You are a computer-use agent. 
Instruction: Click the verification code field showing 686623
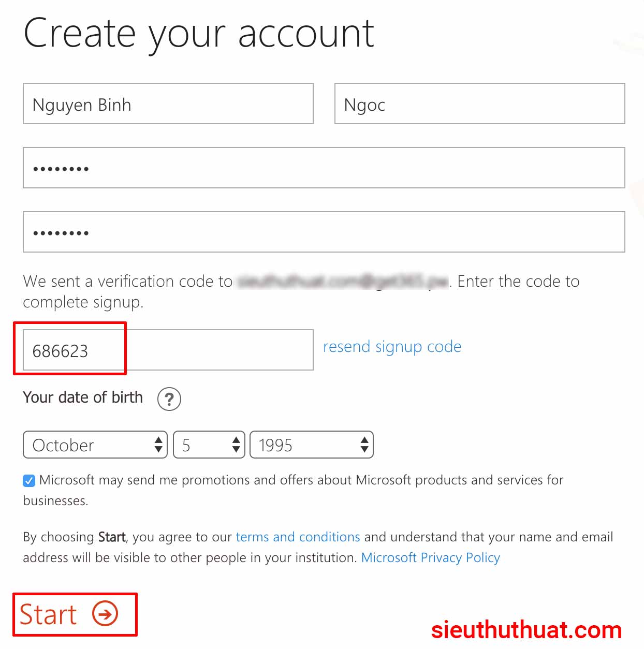tap(168, 350)
